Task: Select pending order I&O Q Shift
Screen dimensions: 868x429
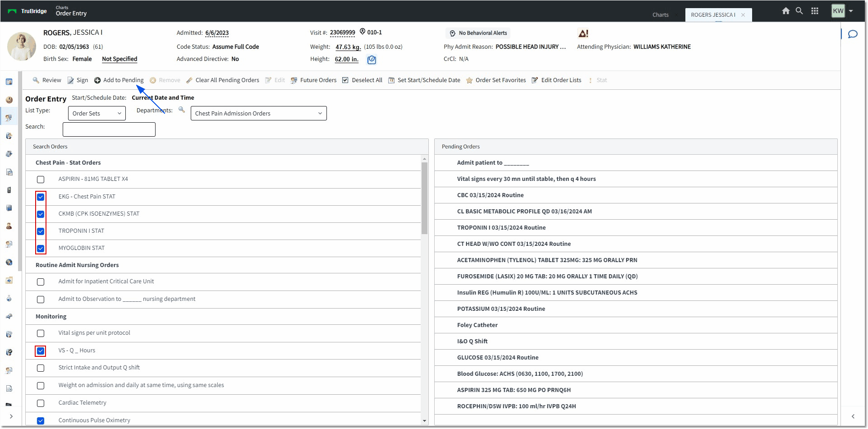Action: pos(636,341)
